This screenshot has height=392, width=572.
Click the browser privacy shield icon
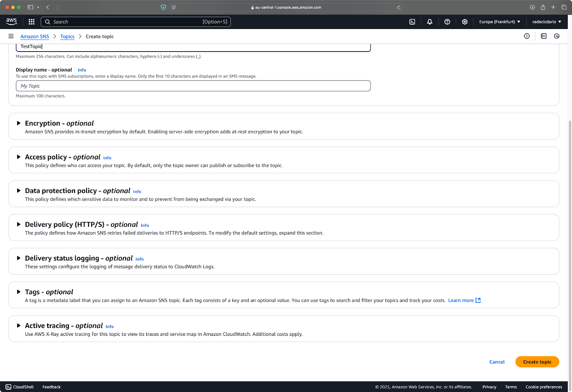(163, 7)
